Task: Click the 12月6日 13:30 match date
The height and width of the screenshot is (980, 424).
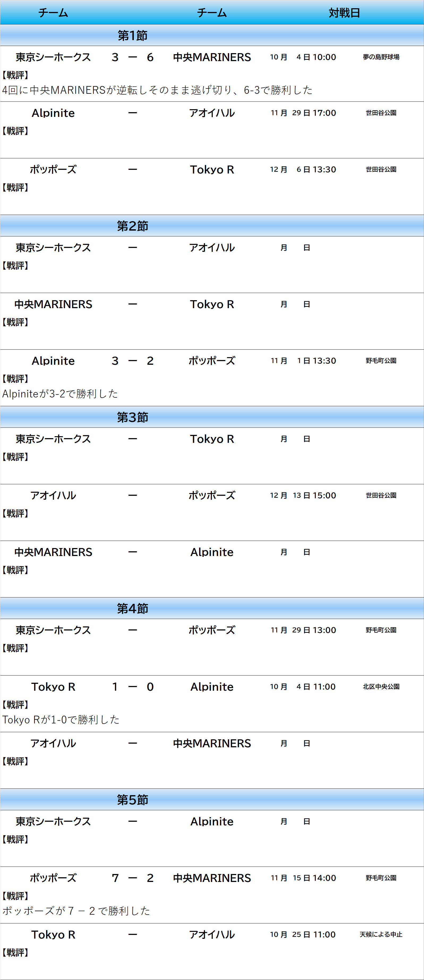Action: [303, 170]
